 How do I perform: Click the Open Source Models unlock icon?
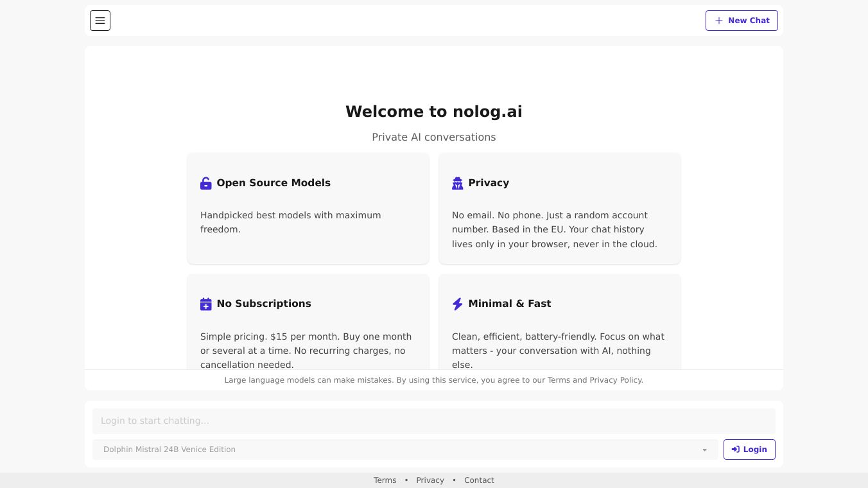pos(206,184)
